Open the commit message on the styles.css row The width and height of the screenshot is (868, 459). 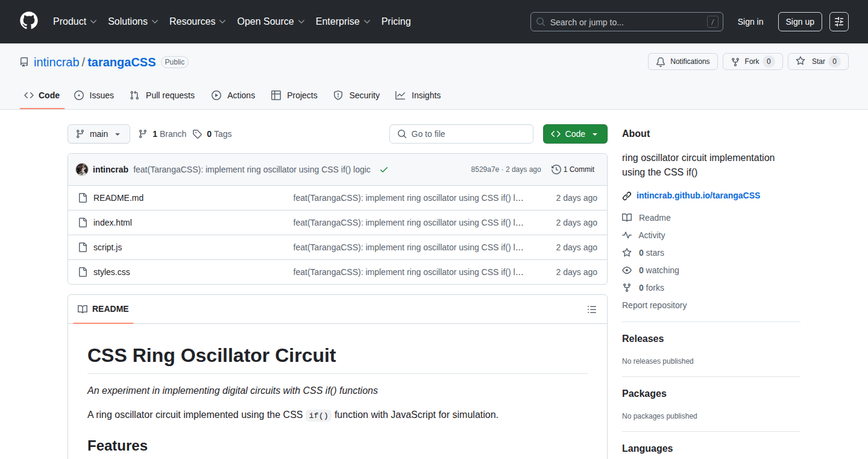click(409, 272)
